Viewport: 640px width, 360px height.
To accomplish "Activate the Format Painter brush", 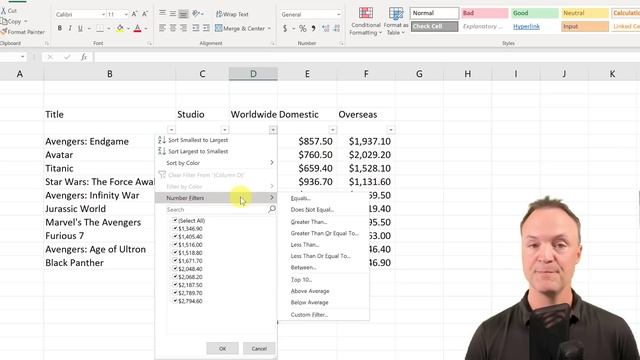I will point(4,31).
